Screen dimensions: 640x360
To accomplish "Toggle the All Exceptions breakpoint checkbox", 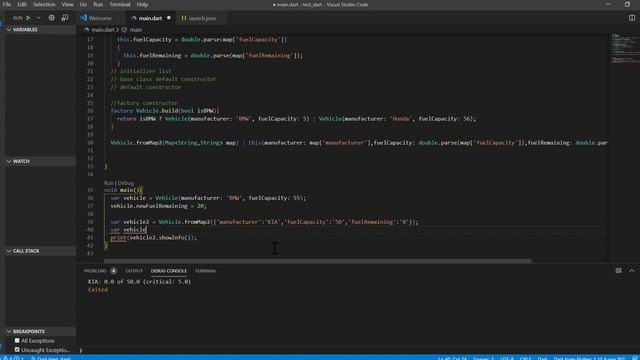I will (x=17, y=340).
